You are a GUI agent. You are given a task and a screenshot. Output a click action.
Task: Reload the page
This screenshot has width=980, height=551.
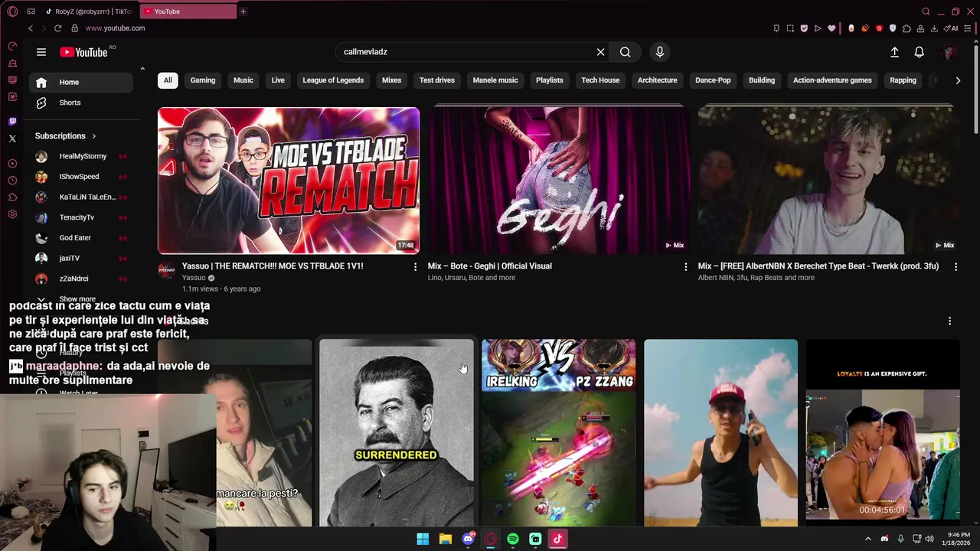57,28
